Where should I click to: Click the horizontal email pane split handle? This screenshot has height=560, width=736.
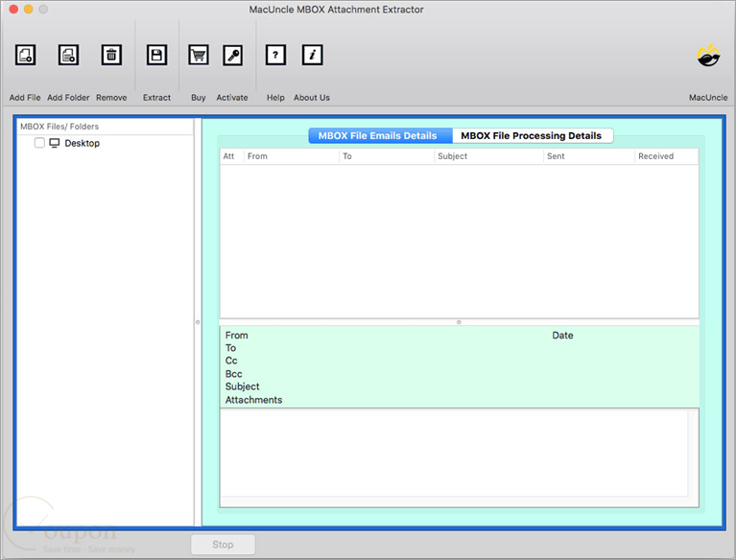click(x=459, y=322)
